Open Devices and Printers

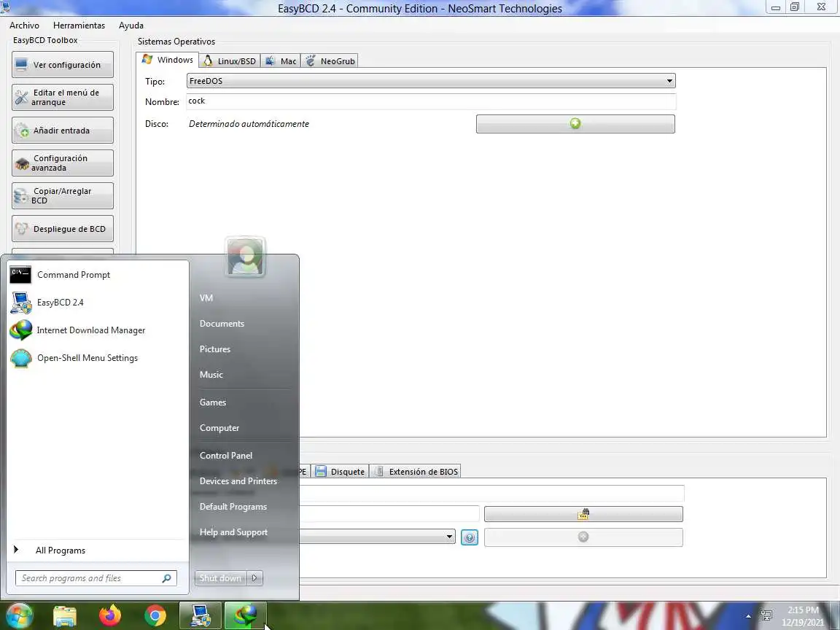[x=238, y=481]
